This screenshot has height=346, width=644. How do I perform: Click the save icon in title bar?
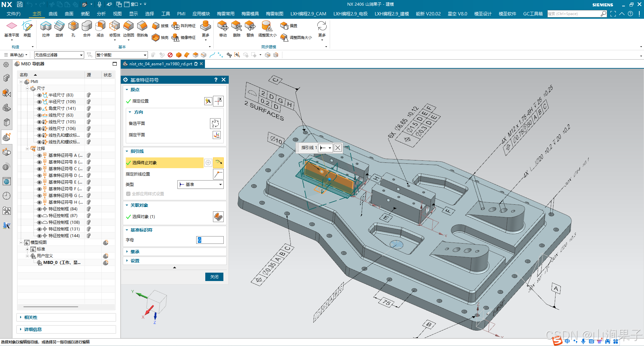20,4
